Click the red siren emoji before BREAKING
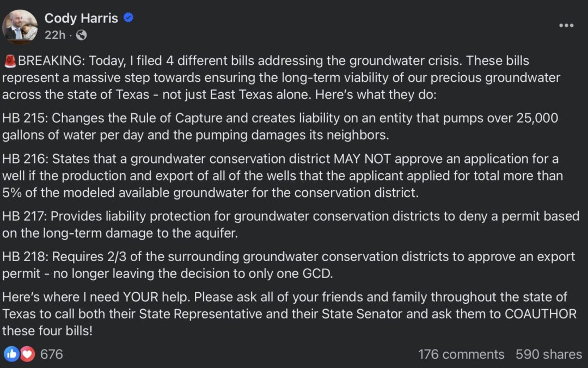Viewport: 588px width, 368px height. click(10, 60)
